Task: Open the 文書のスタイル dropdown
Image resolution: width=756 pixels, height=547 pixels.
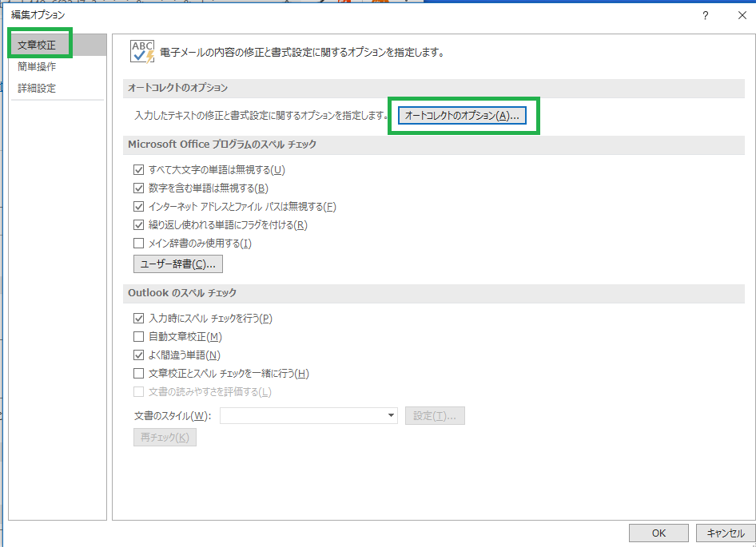Action: pyautogui.click(x=308, y=415)
